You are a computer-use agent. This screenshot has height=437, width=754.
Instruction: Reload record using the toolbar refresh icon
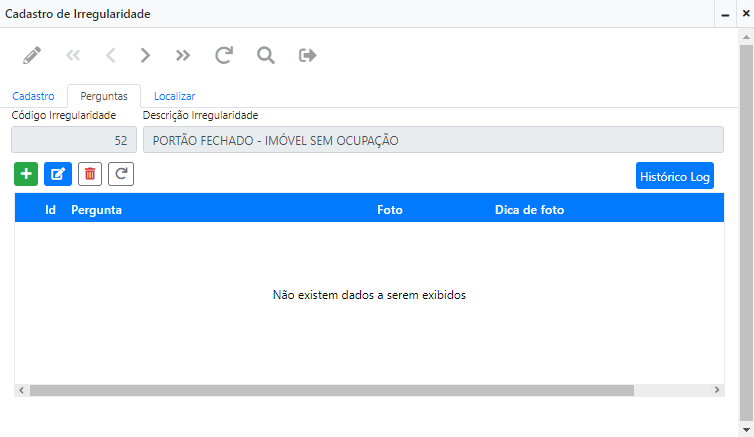click(x=224, y=55)
